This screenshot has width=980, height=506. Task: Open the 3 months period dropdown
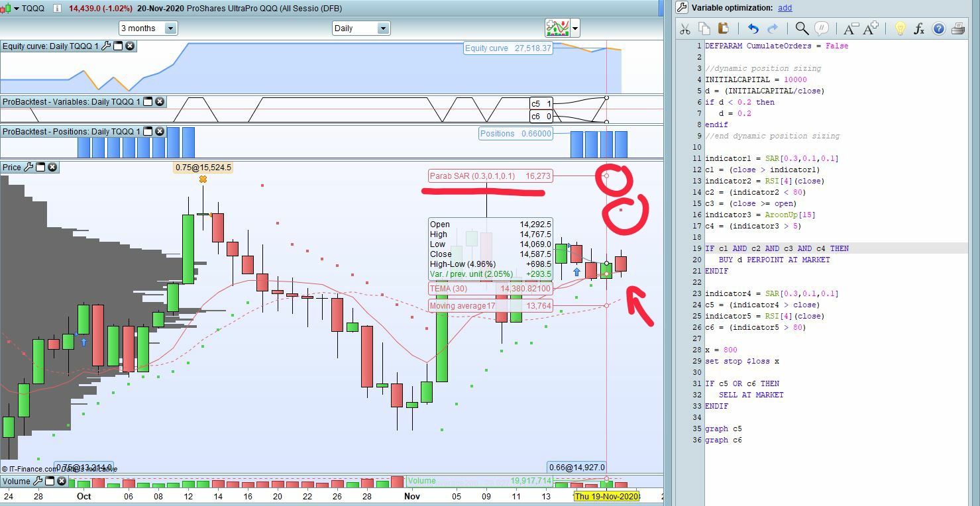[x=170, y=28]
